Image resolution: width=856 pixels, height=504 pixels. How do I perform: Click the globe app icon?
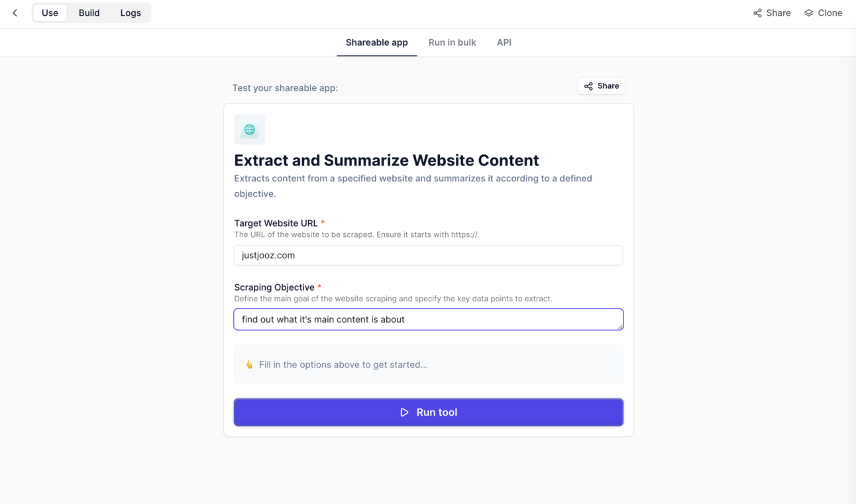click(249, 130)
